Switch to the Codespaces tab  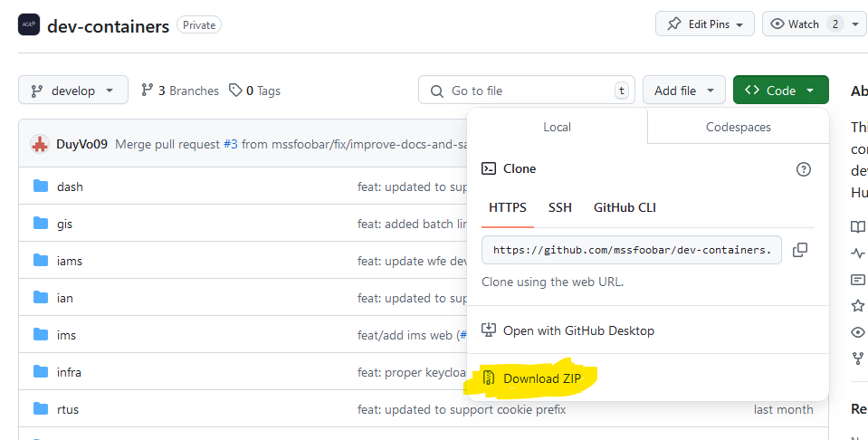pyautogui.click(x=738, y=128)
